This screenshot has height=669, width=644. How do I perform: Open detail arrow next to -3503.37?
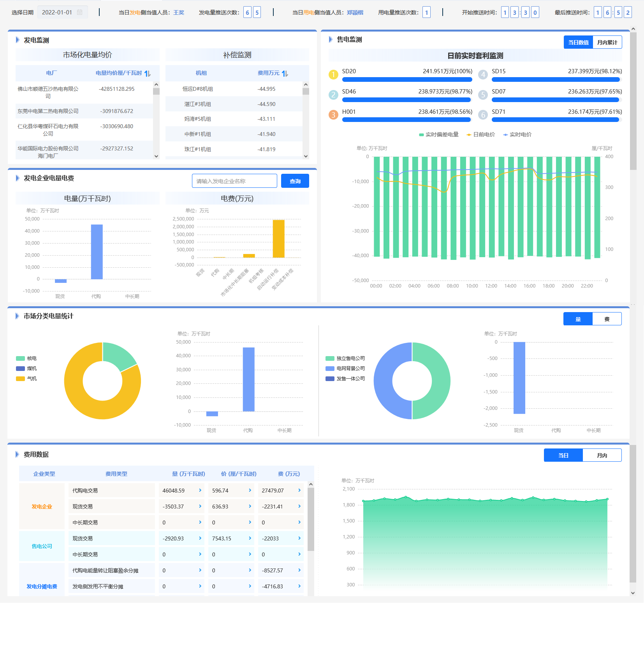200,506
